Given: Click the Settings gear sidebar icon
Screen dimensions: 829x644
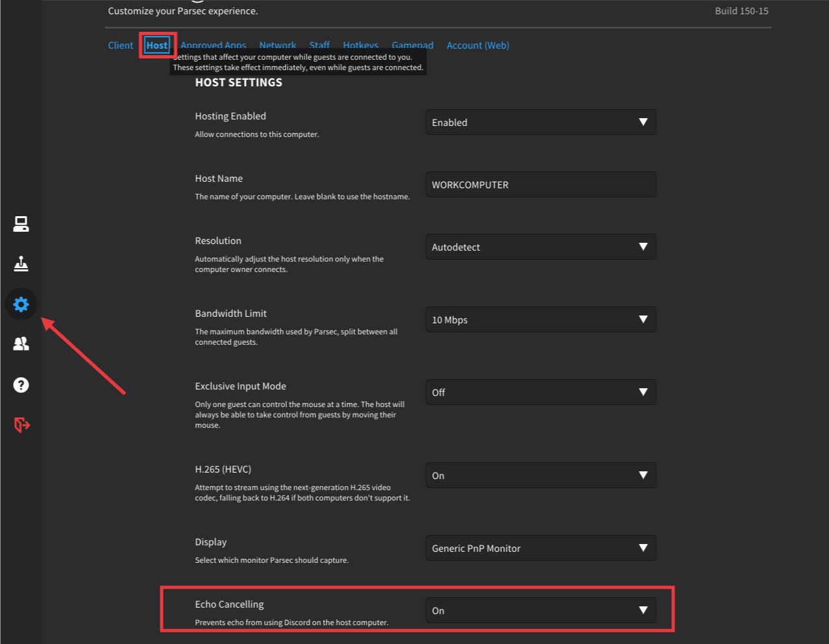Looking at the screenshot, I should tap(21, 304).
